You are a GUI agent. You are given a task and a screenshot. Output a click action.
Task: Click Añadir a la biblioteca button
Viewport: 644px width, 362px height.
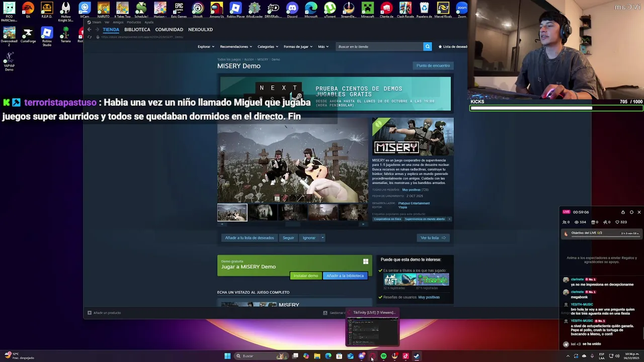tap(345, 276)
